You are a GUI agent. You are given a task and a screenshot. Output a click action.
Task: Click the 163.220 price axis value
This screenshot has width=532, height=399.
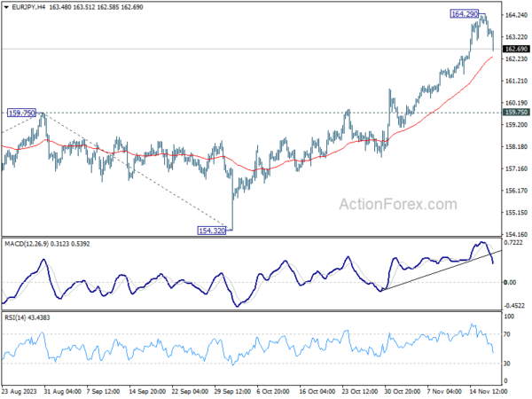point(516,37)
